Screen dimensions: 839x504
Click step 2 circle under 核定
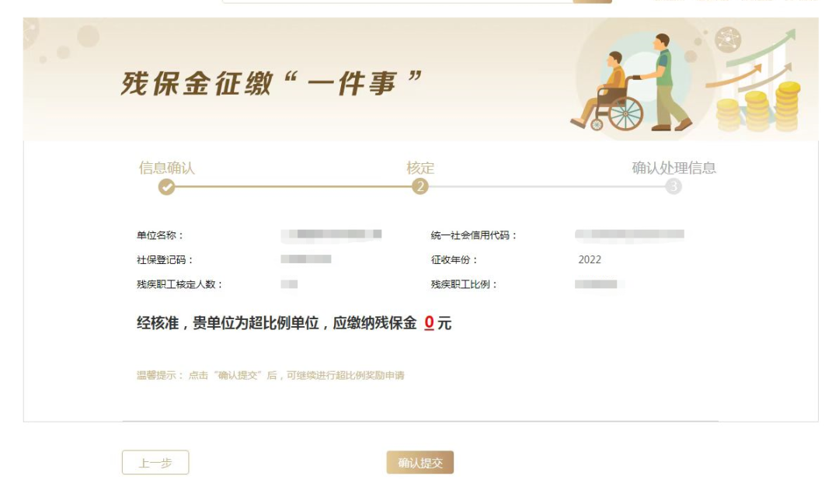(x=420, y=186)
